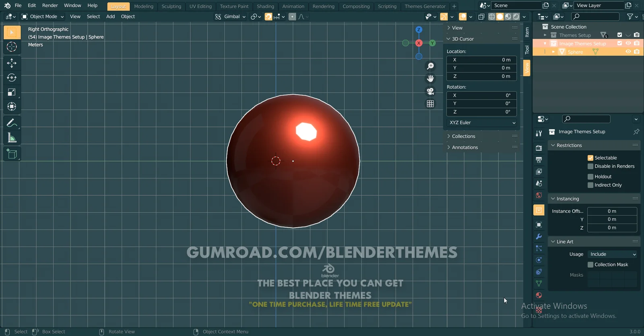The width and height of the screenshot is (644, 336).
Task: Expand the Sphere object tree row
Action: (x=553, y=52)
